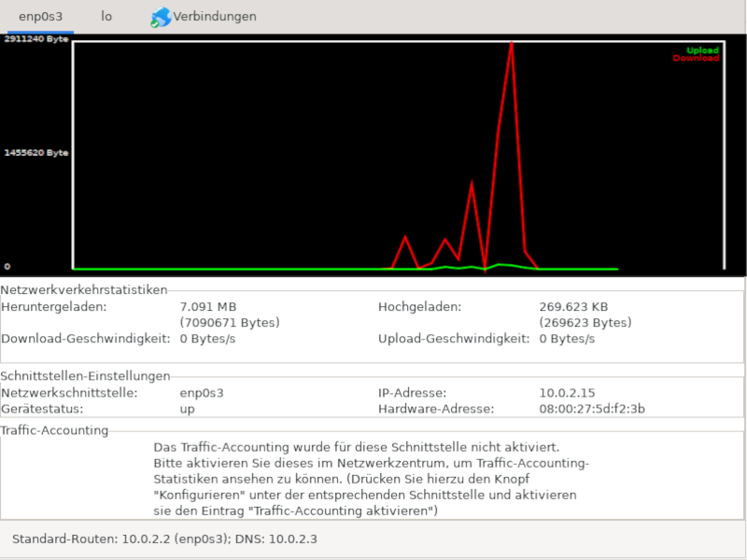Click the Download-Geschwindigkeit 0 Bytes/s value
This screenshot has width=747, height=560.
207,339
